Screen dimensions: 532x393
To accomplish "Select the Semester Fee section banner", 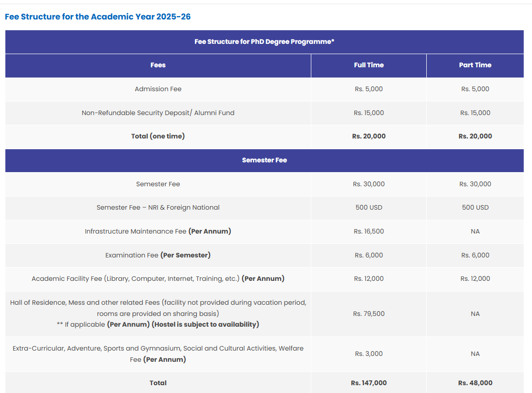I will point(264,160).
